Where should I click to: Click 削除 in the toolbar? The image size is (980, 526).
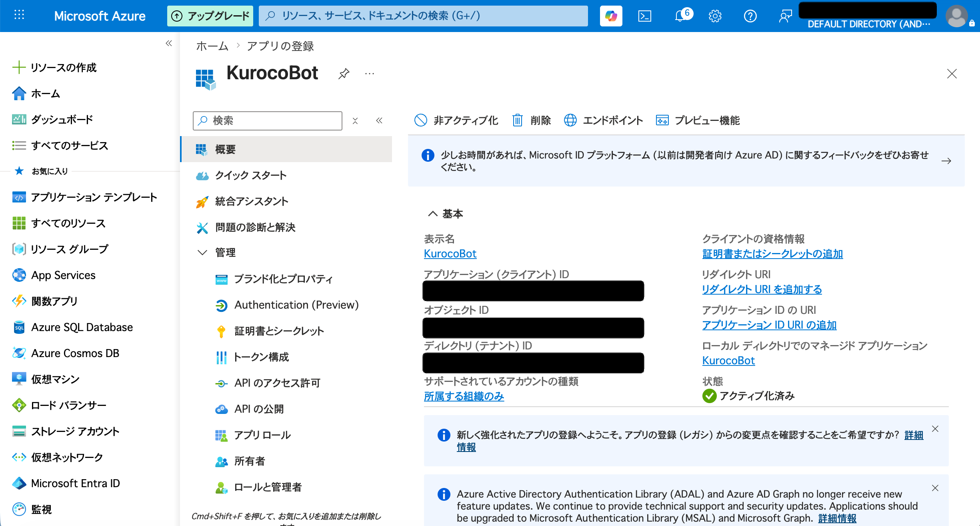[532, 120]
